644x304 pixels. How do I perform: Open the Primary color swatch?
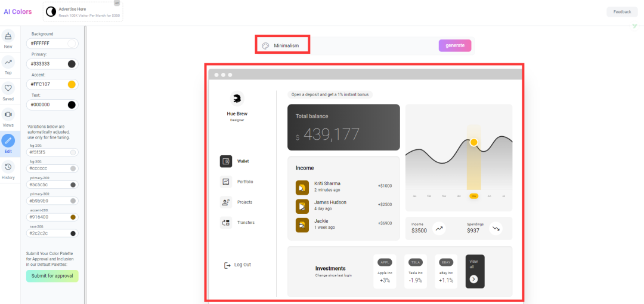pos(72,64)
